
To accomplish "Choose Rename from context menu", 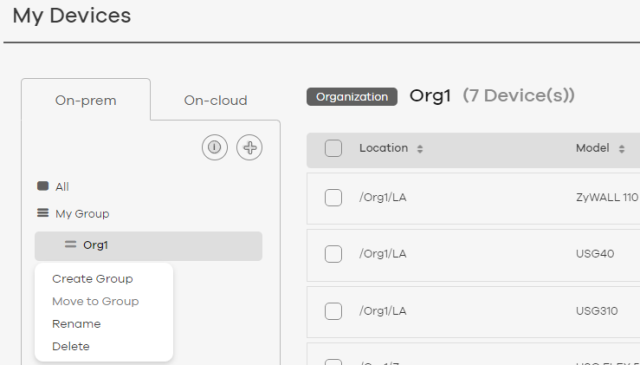I will pos(76,324).
